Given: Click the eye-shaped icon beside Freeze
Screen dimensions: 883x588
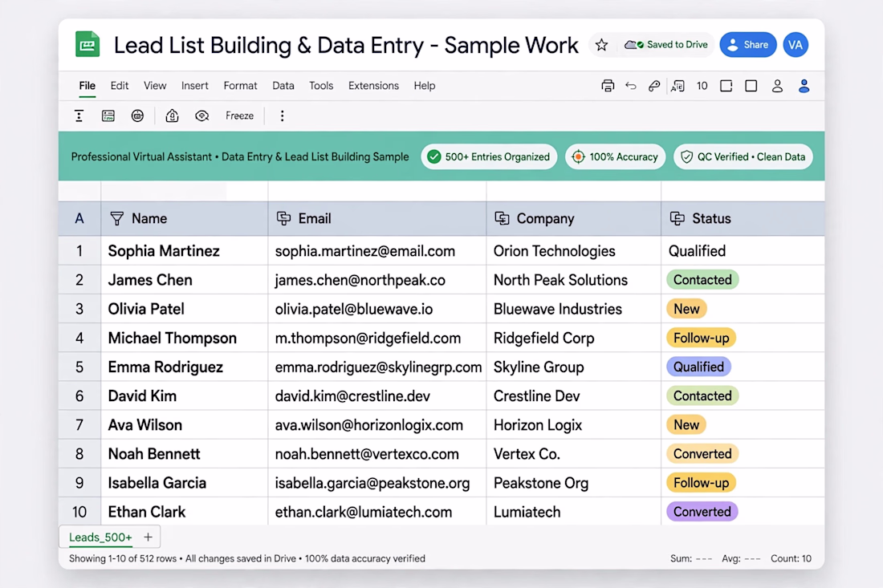Looking at the screenshot, I should (201, 116).
